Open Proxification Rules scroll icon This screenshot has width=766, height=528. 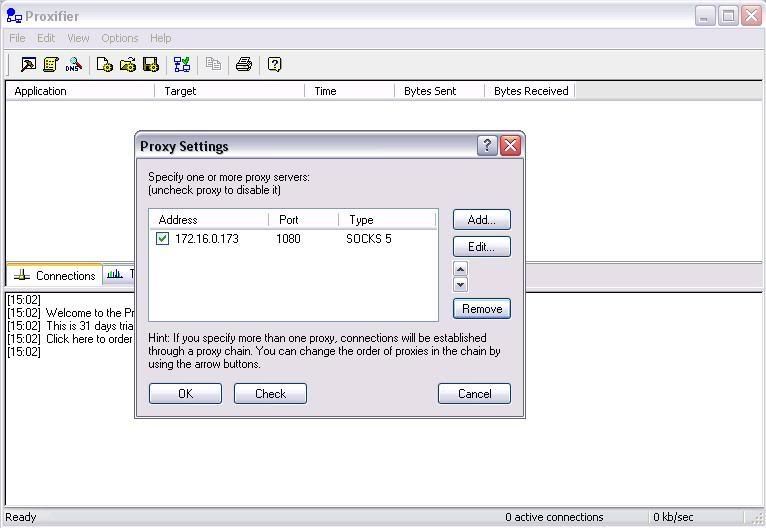[51, 64]
